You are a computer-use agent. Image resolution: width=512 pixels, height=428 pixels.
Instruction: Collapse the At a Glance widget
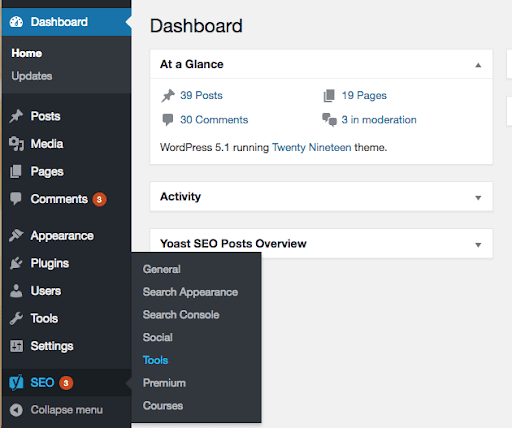click(478, 65)
